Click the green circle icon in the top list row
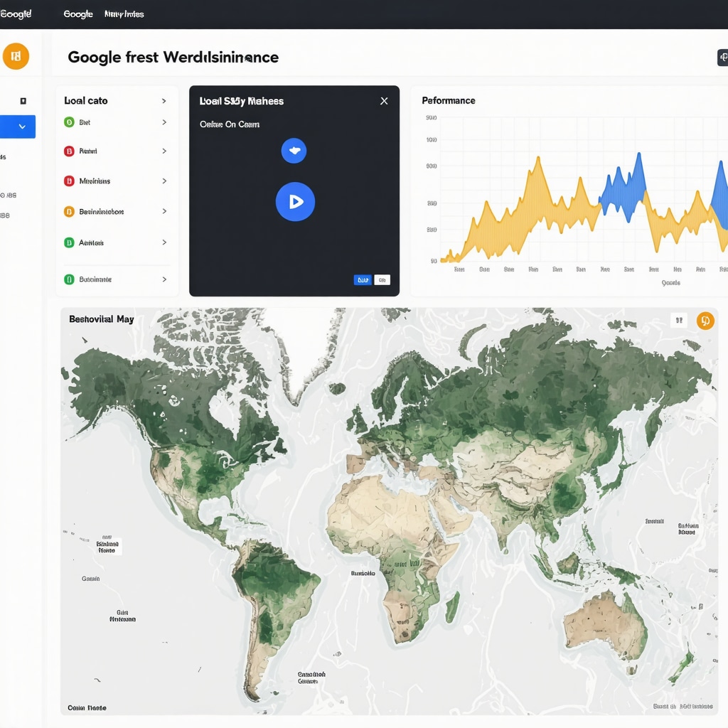The width and height of the screenshot is (728, 728). coord(69,122)
